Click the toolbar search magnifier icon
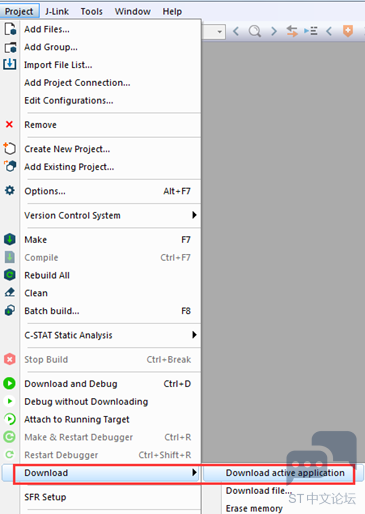This screenshot has width=365, height=514. click(x=255, y=31)
